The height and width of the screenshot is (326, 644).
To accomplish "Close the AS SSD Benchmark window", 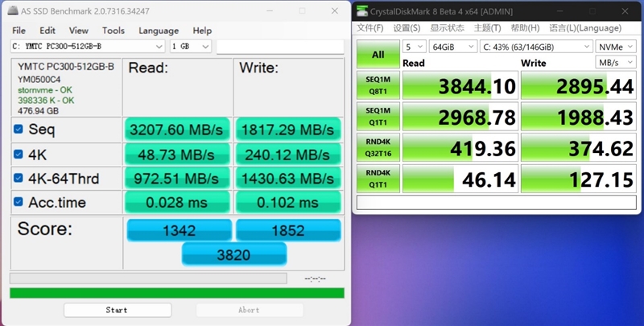I will pyautogui.click(x=335, y=11).
